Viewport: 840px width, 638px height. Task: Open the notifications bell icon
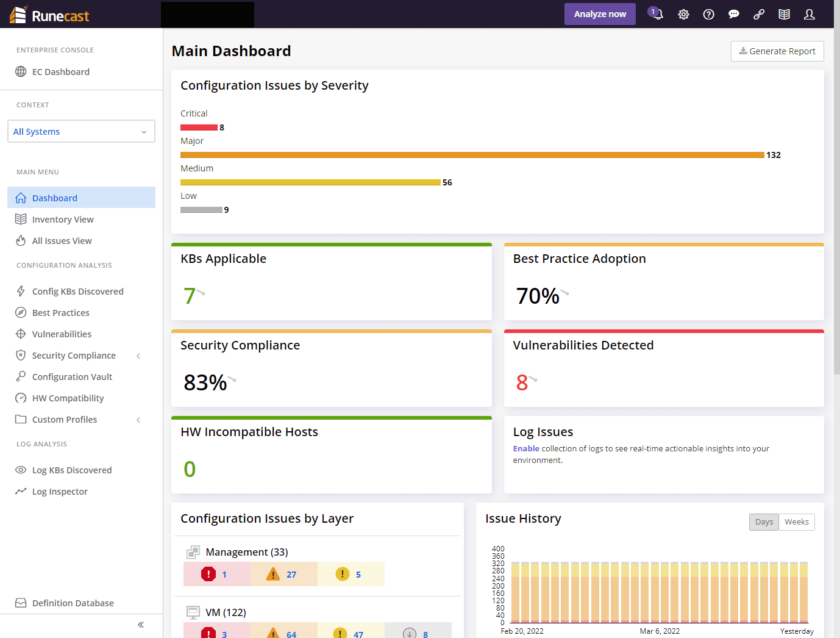point(657,14)
